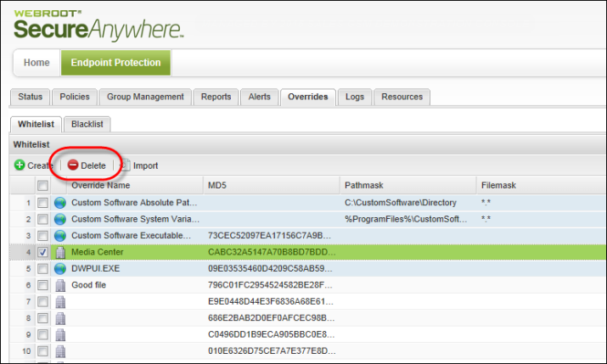Check the box for row 1 Custom Software Absolute Path

pos(42,203)
